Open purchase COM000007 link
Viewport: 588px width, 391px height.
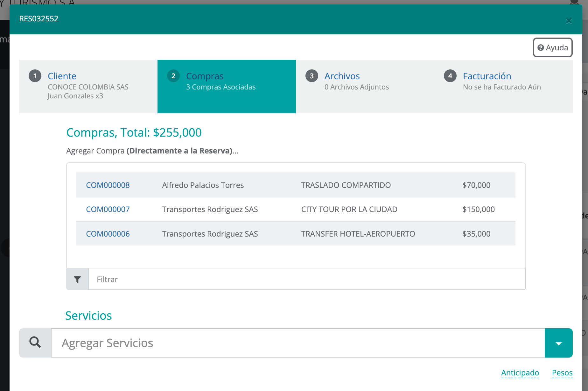pos(108,210)
